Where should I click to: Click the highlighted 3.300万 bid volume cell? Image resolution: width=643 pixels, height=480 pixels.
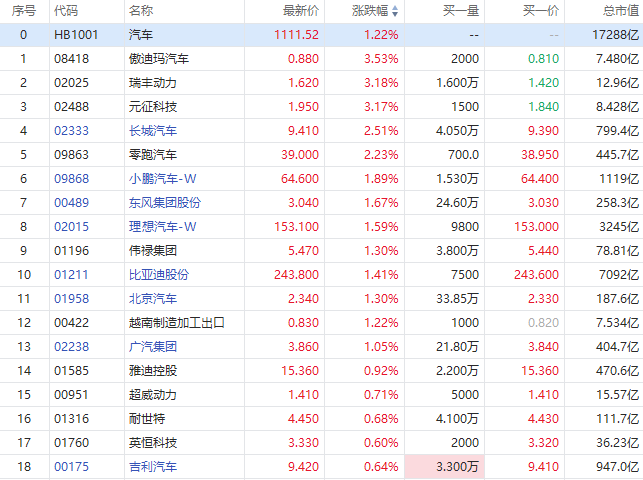coord(444,467)
